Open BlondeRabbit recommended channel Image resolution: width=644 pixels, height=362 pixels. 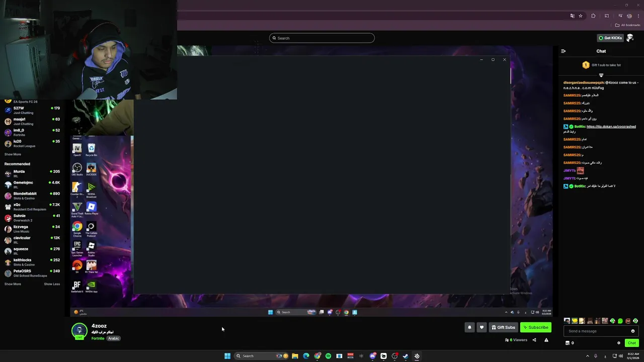pos(32,196)
